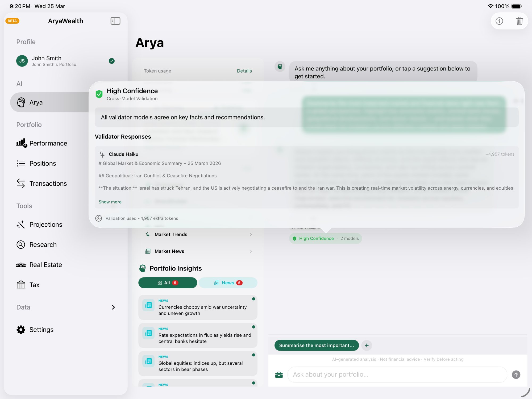Open Performance from the sidebar

[x=48, y=143]
